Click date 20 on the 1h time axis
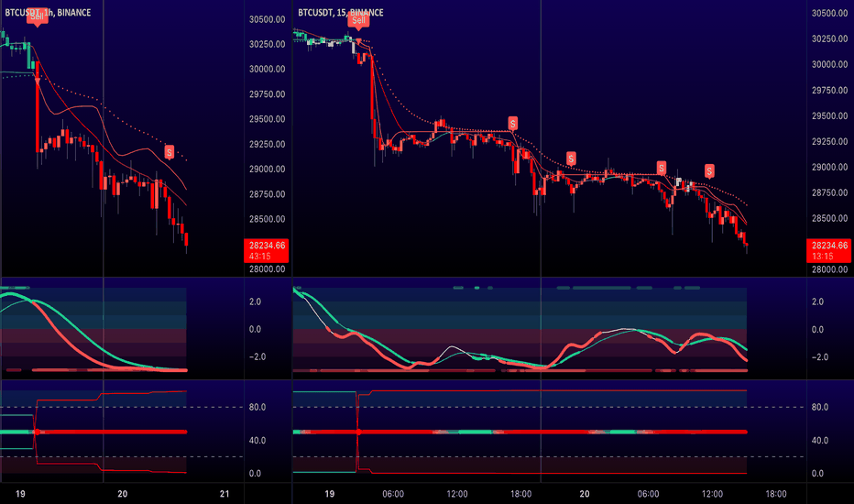This screenshot has height=504, width=854. click(123, 494)
